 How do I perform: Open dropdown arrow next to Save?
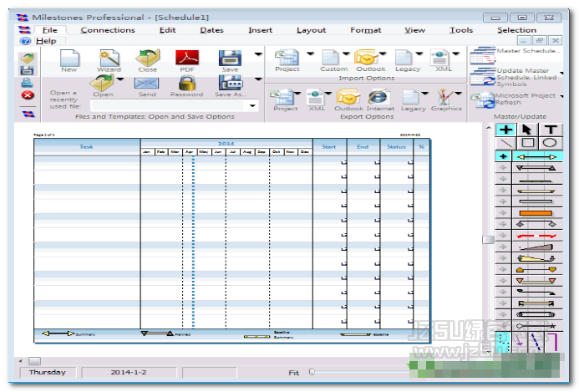click(x=258, y=54)
